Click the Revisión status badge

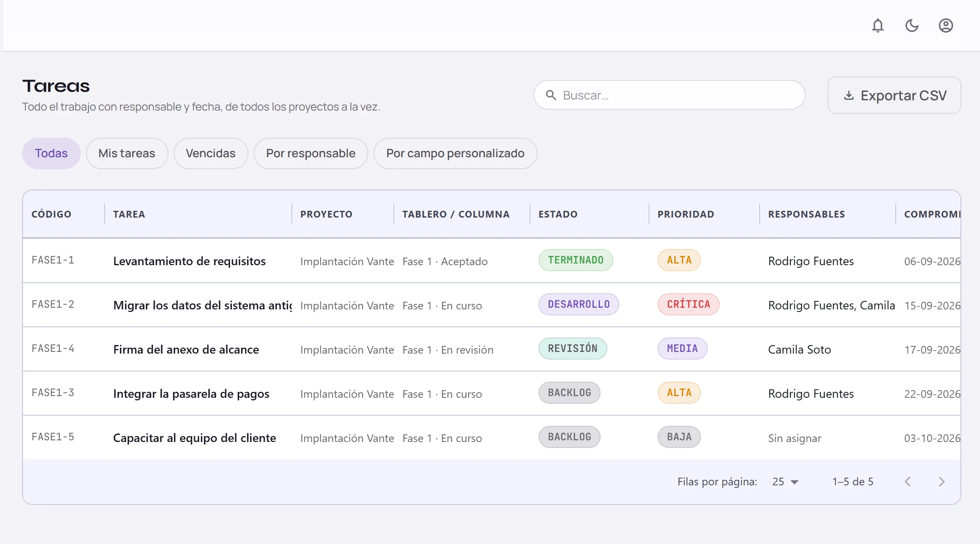[573, 348]
